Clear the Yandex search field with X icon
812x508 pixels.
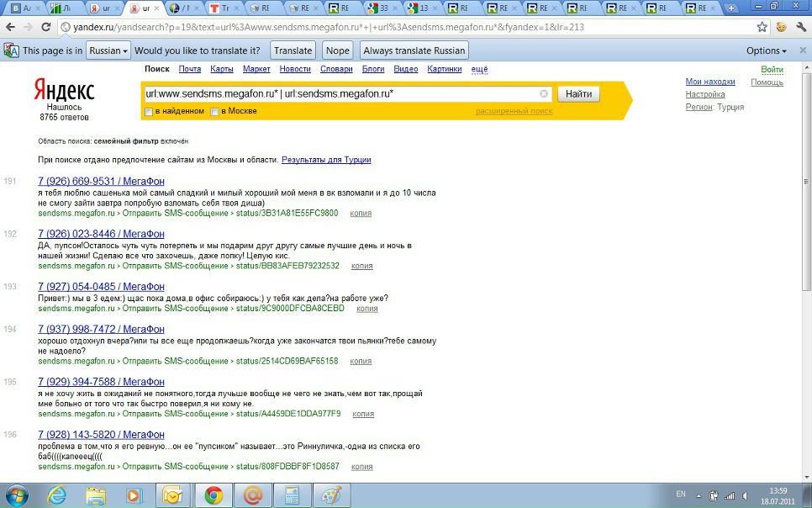coord(544,94)
